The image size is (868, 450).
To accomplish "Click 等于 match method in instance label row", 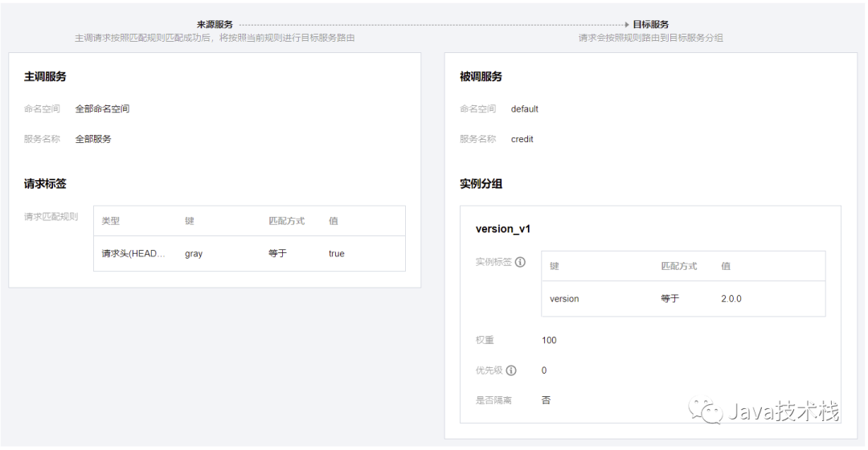I will 669,299.
